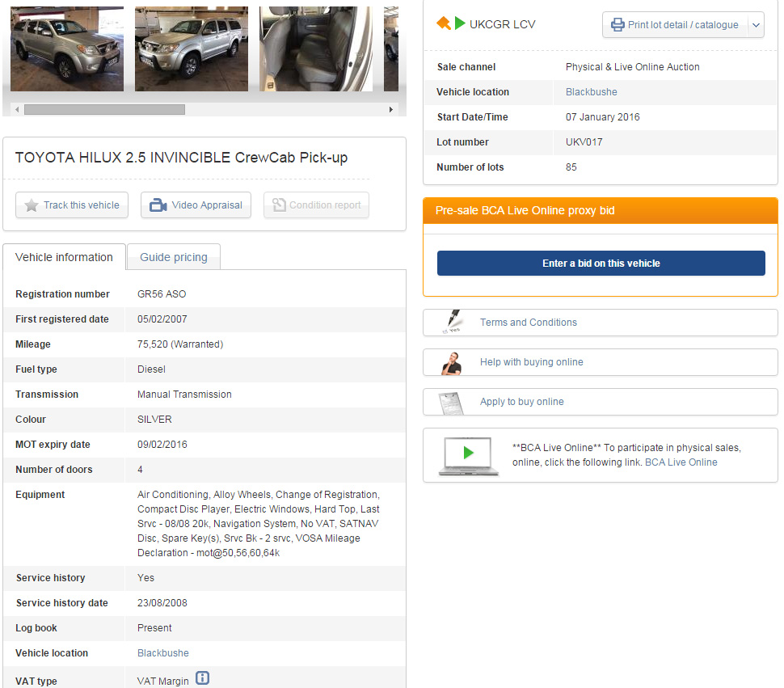
Task: Track this vehicle
Action: coord(72,205)
